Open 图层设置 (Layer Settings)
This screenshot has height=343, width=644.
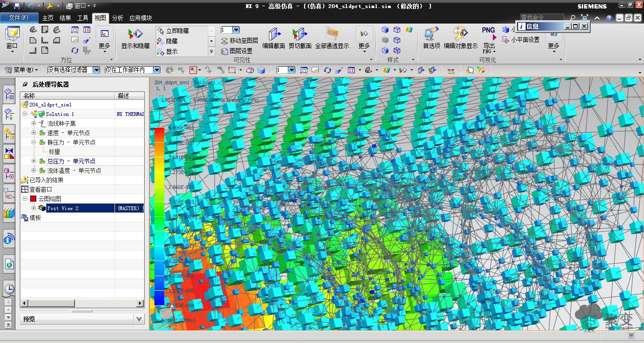[x=236, y=51]
